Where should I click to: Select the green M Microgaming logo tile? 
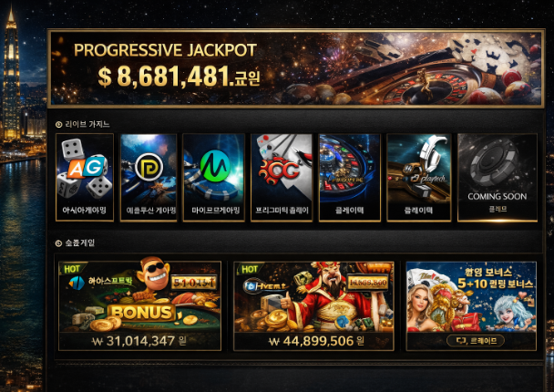tap(214, 178)
